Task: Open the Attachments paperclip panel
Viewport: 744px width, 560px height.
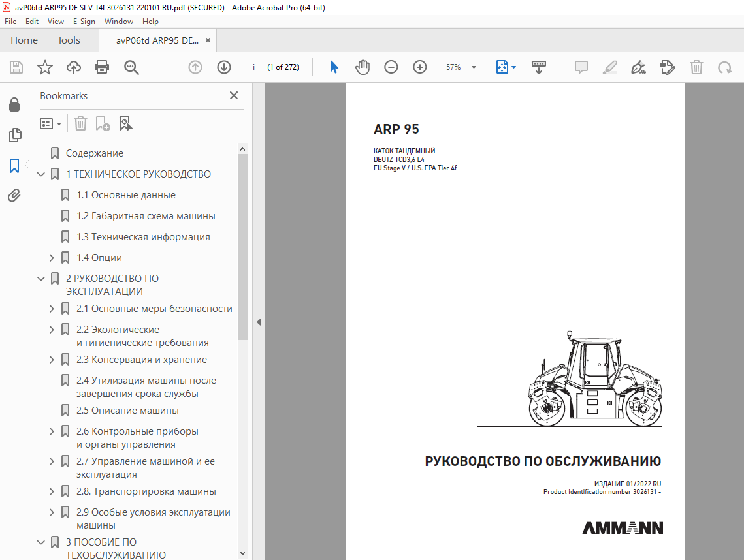Action: tap(15, 195)
